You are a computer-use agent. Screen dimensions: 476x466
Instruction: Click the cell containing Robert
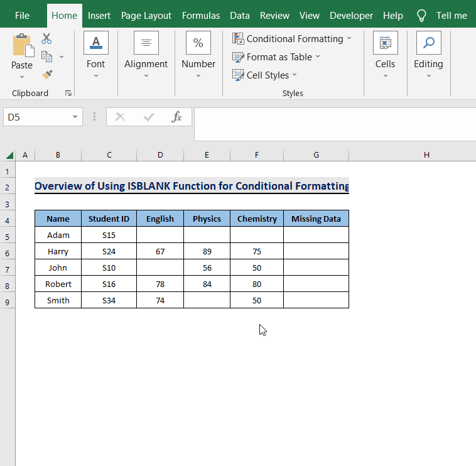coord(58,284)
